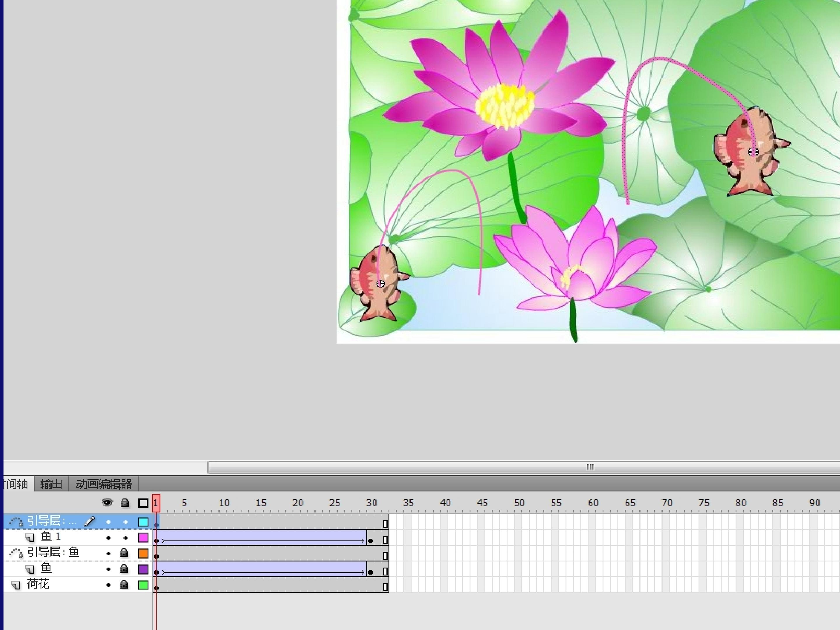Click the show/hide all layers eye icon

[x=107, y=503]
